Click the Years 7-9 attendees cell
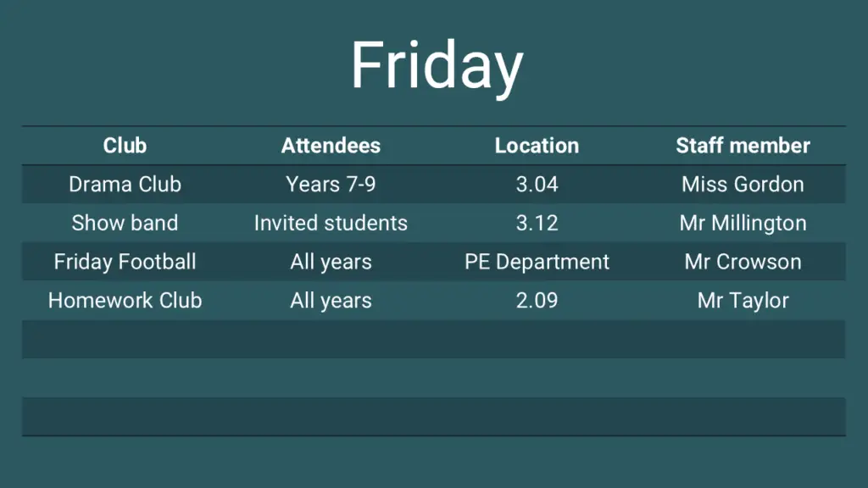 (331, 184)
